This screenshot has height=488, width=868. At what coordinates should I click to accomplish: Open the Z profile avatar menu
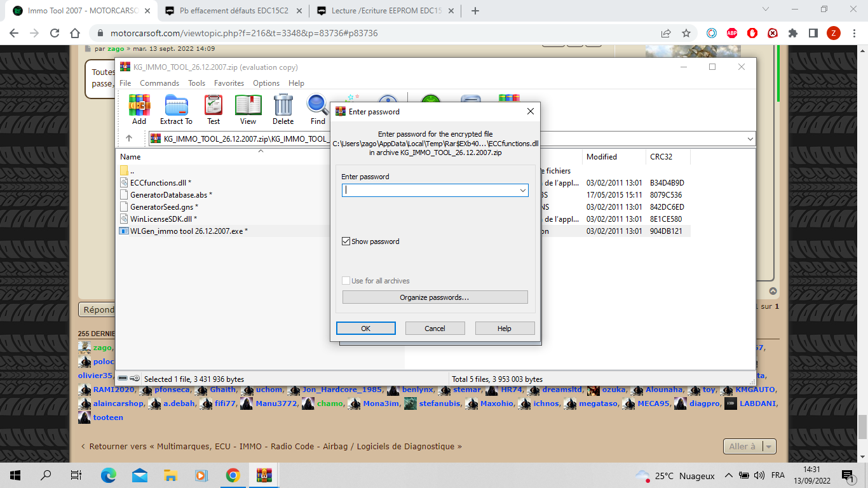833,33
